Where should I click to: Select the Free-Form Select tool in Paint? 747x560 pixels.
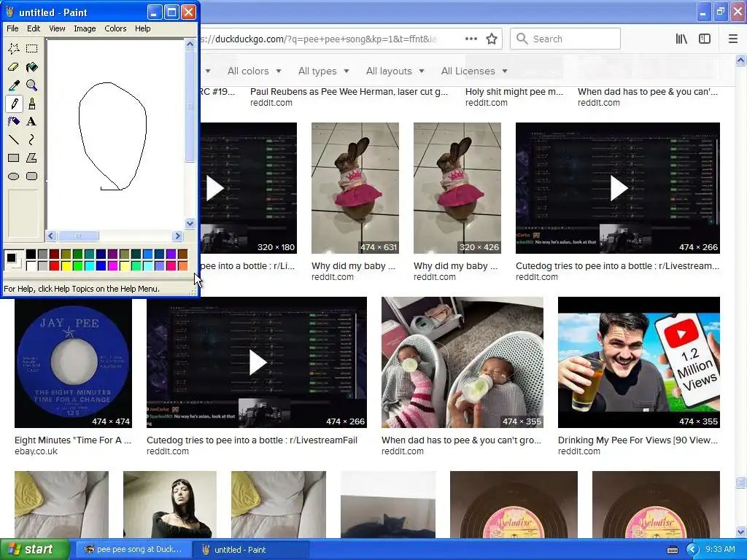click(x=14, y=49)
